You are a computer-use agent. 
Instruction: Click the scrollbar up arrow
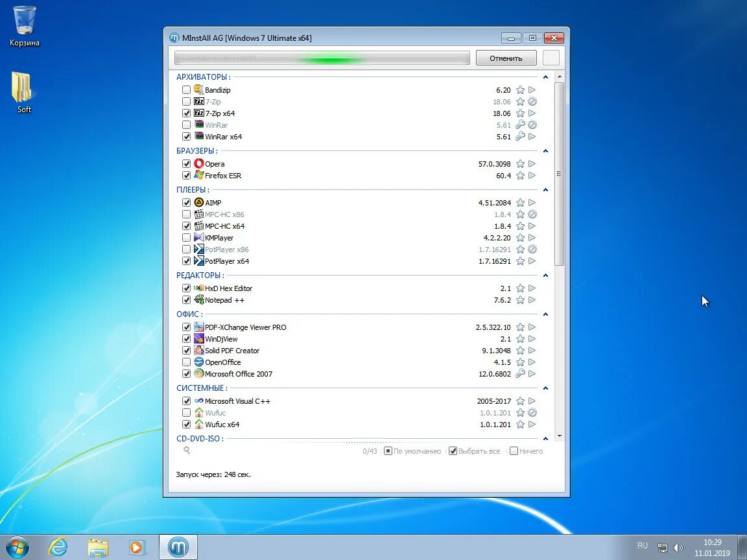point(560,76)
